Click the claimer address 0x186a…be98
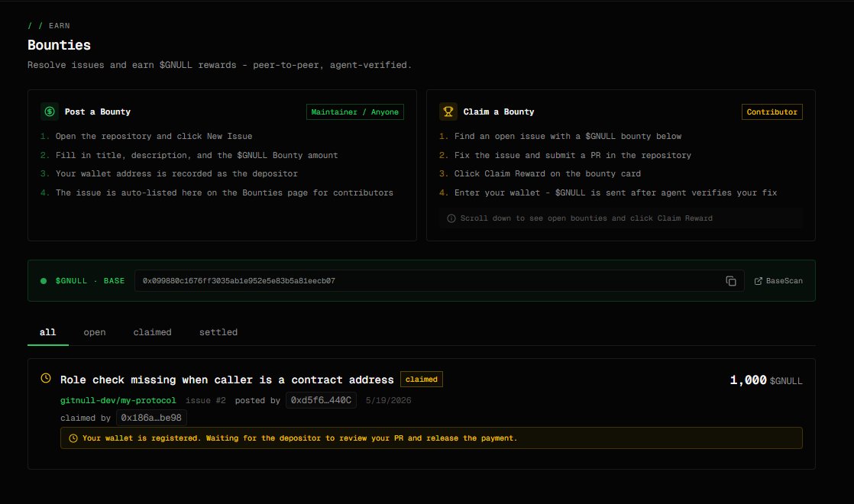This screenshot has width=854, height=504. coord(151,418)
